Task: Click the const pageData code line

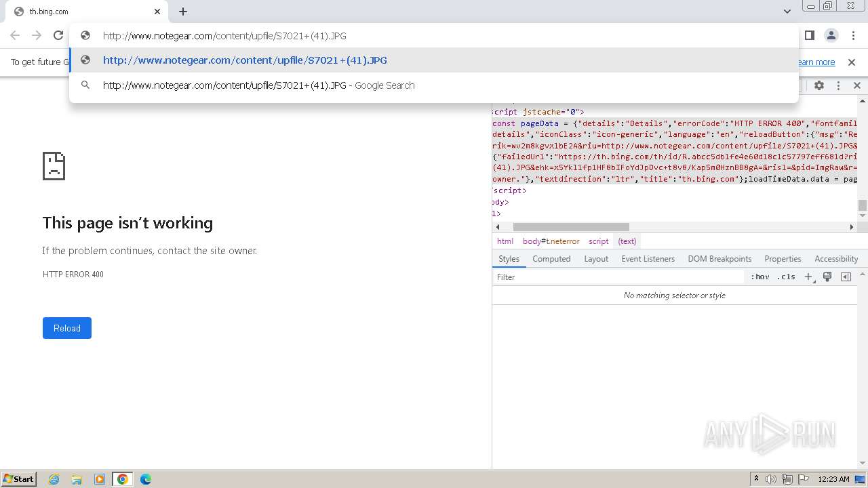Action: pyautogui.click(x=675, y=123)
